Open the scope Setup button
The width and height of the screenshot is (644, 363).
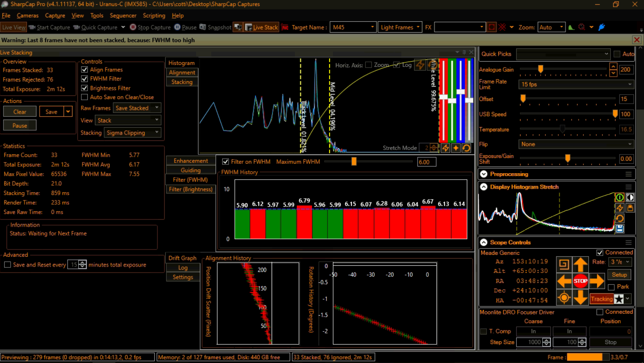click(619, 275)
